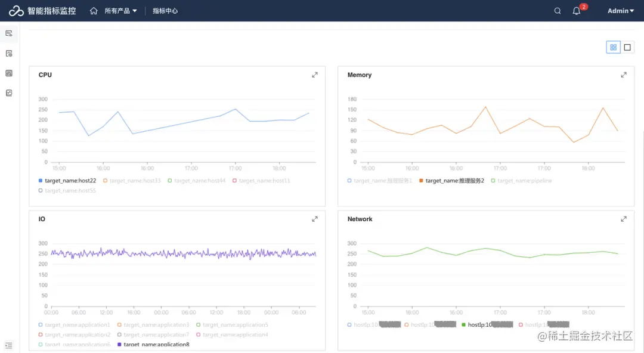This screenshot has height=353, width=644.
Task: Expand the IO chart to fullscreen
Action: click(x=315, y=219)
